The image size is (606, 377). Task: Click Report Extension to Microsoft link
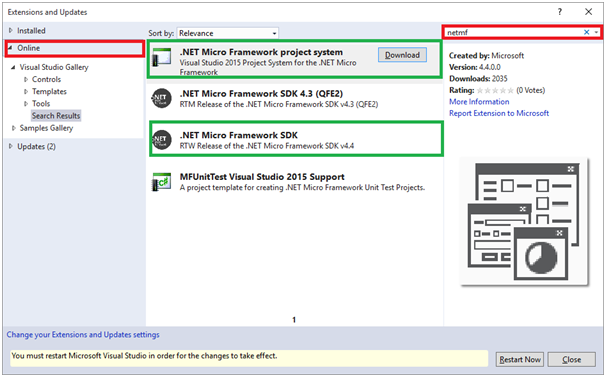click(x=499, y=113)
